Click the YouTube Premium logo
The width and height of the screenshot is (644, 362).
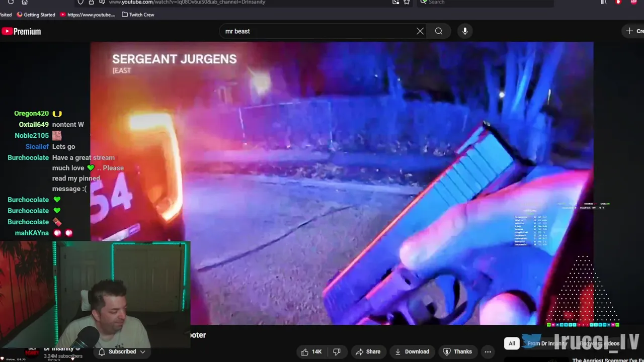coord(21,31)
